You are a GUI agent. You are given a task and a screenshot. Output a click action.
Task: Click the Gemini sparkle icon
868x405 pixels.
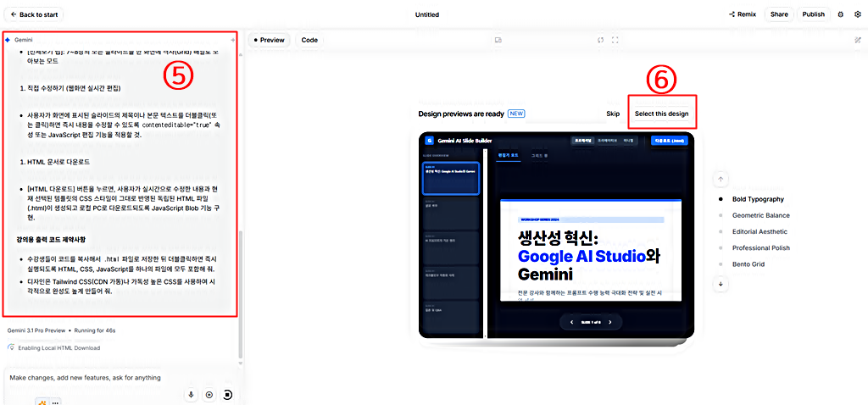pyautogui.click(x=8, y=40)
